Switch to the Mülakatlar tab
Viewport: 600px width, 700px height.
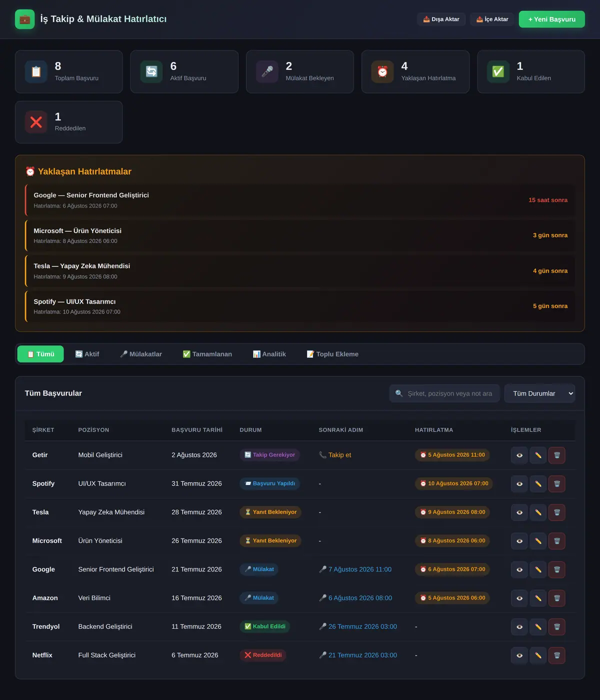click(x=141, y=354)
